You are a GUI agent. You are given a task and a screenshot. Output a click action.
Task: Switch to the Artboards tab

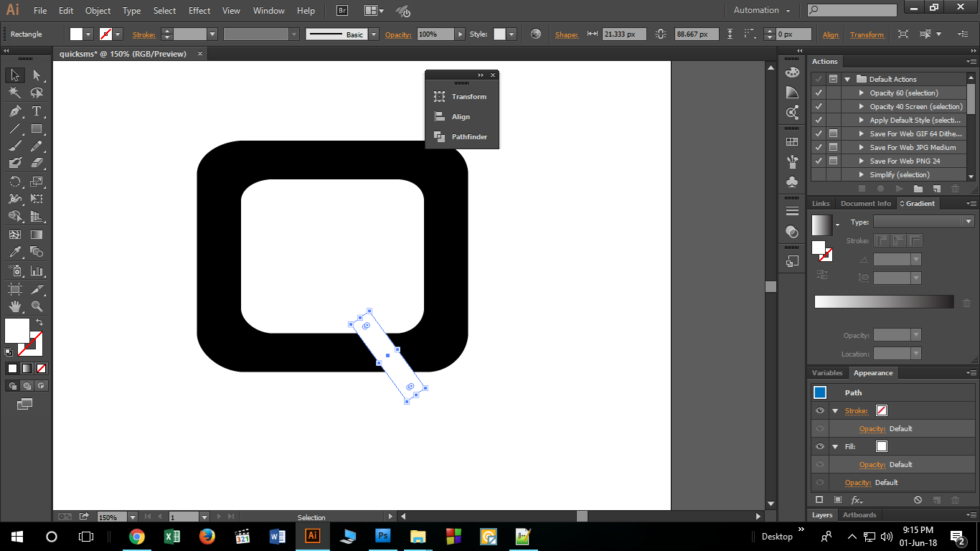[859, 515]
